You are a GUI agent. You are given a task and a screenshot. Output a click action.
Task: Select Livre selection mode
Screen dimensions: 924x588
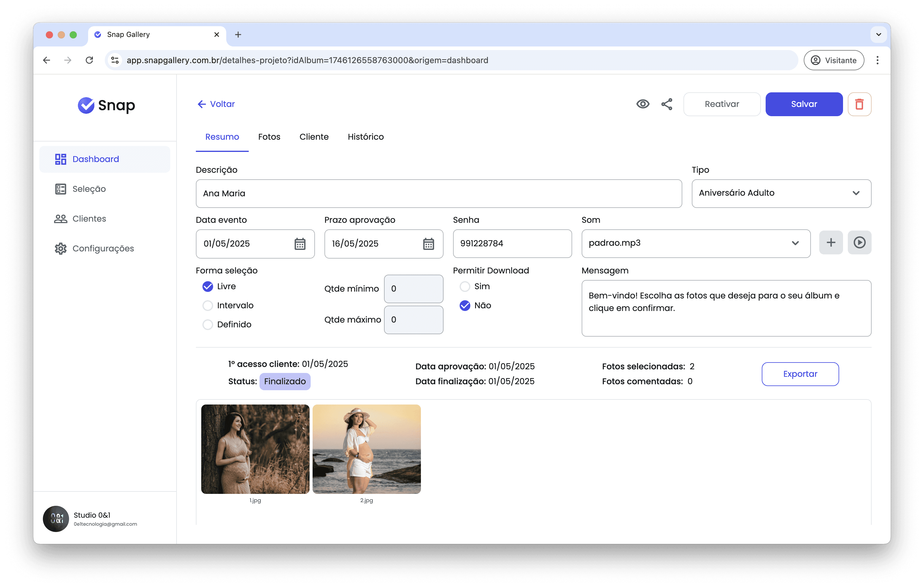pos(208,287)
